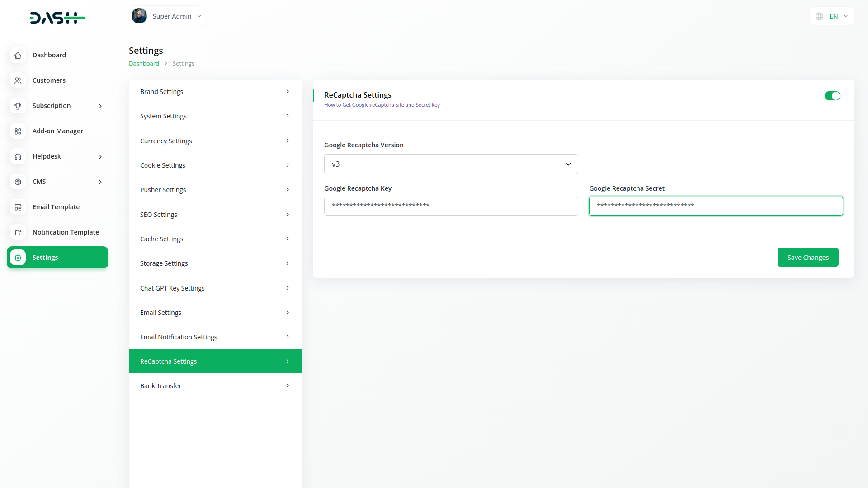Image resolution: width=868 pixels, height=488 pixels.
Task: Focus the Google Recaptcha Key field
Action: [451, 206]
